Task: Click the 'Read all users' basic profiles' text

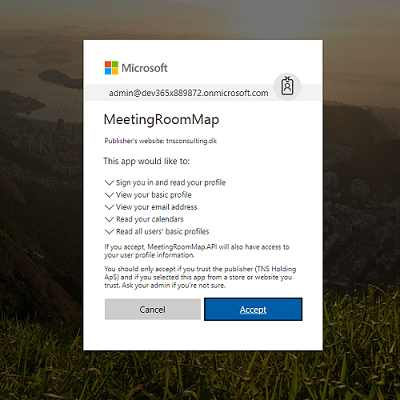Action: pyautogui.click(x=162, y=232)
